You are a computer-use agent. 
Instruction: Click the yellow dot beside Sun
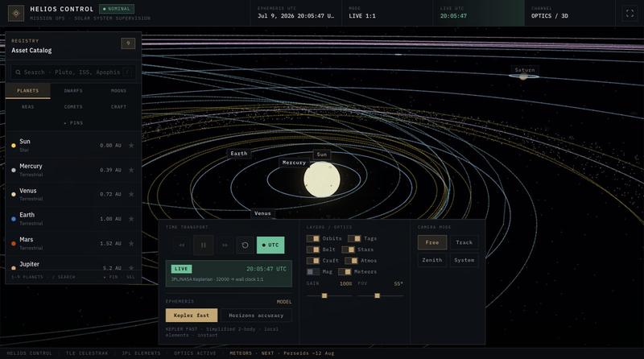pos(14,146)
